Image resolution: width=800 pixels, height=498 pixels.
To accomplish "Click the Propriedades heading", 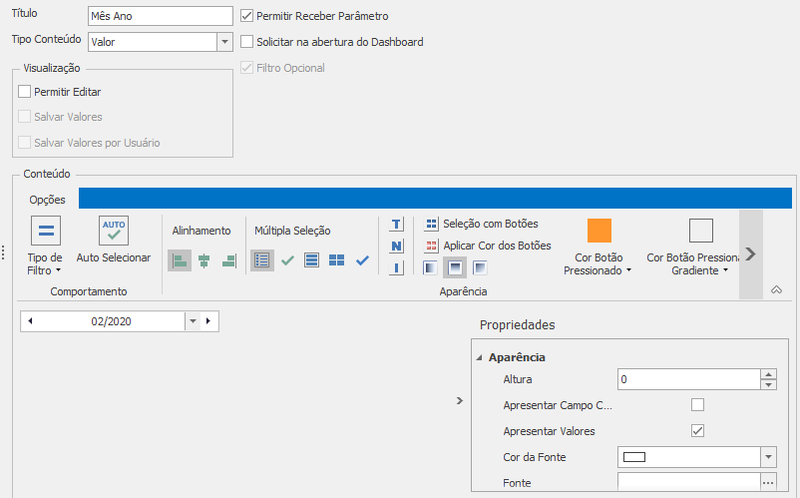I will coord(517,325).
